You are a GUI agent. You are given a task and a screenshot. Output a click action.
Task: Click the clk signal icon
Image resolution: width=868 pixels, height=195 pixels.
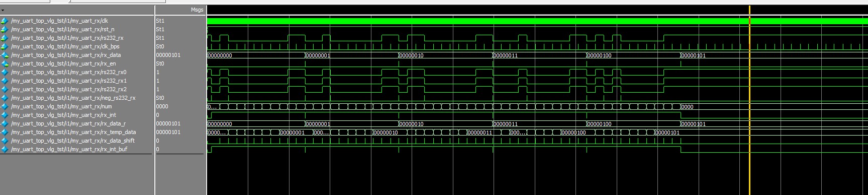click(x=5, y=21)
